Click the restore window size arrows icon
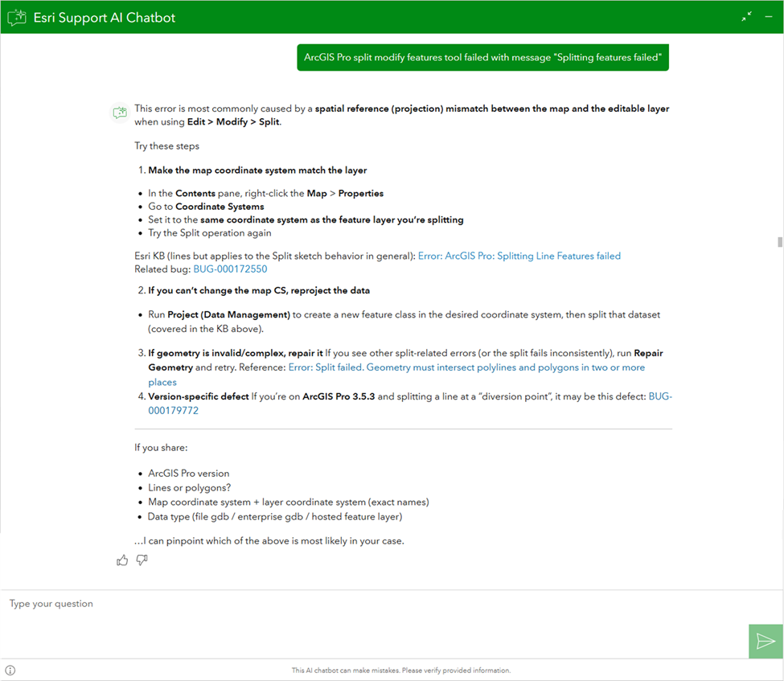Screen dimensions: 784x681 point(746,15)
